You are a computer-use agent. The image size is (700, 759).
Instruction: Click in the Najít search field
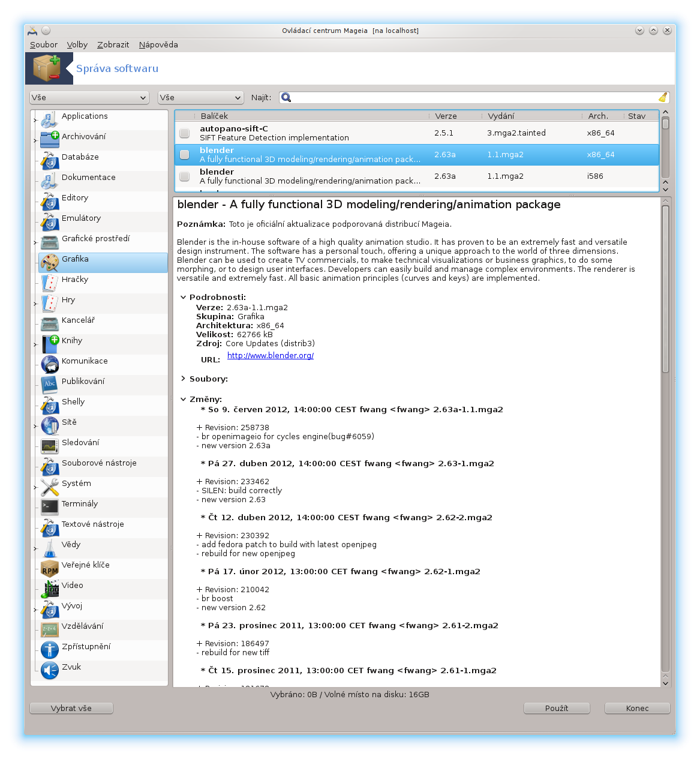474,97
